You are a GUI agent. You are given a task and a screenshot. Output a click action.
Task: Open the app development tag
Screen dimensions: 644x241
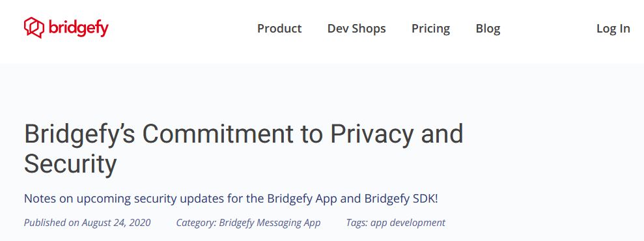point(408,223)
